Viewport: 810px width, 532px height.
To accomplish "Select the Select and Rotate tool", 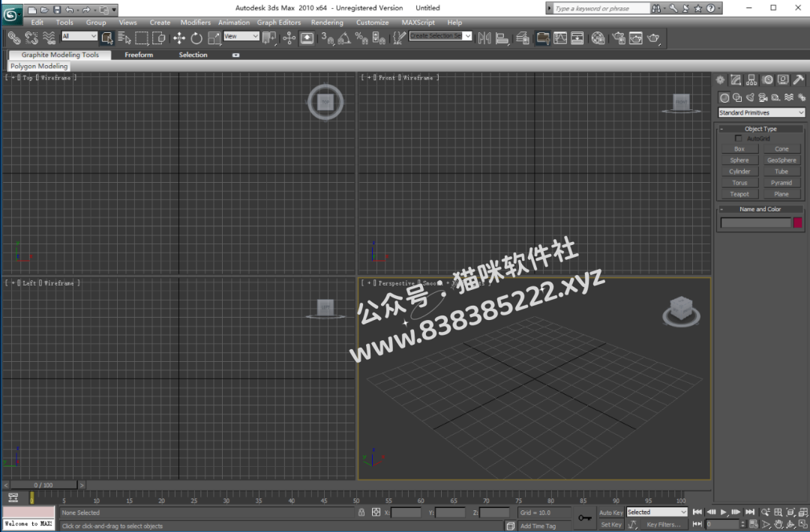I will point(196,37).
